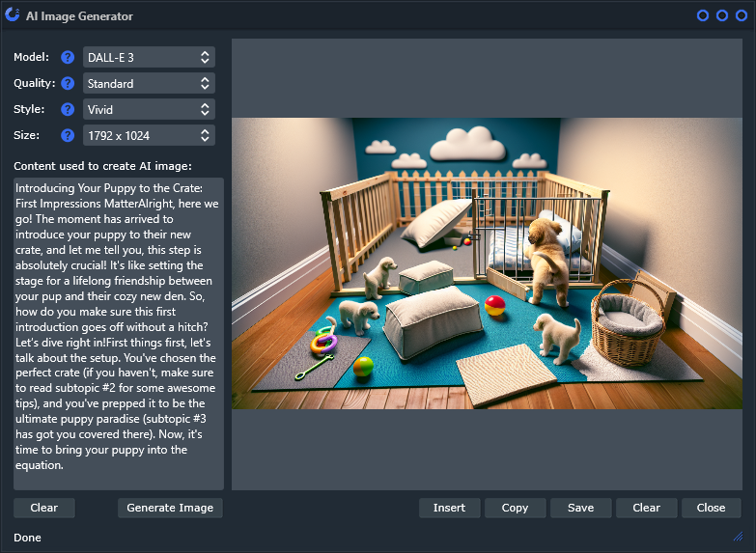Click the app logo in title bar
Viewport: 756px width, 553px height.
pyautogui.click(x=13, y=15)
